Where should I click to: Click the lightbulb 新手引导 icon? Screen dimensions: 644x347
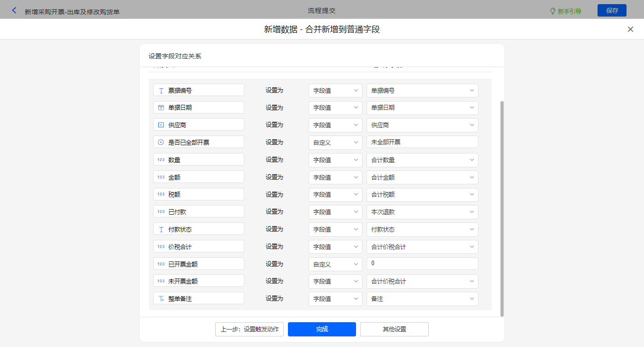pyautogui.click(x=553, y=11)
